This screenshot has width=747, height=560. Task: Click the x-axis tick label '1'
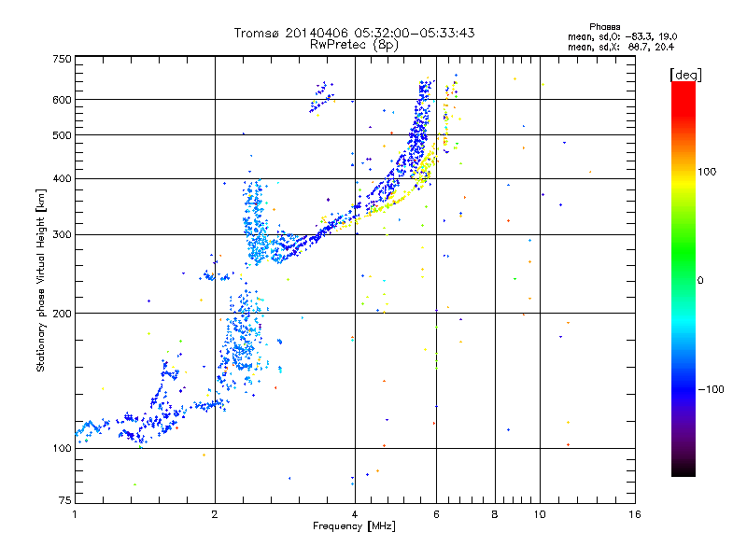click(x=75, y=514)
